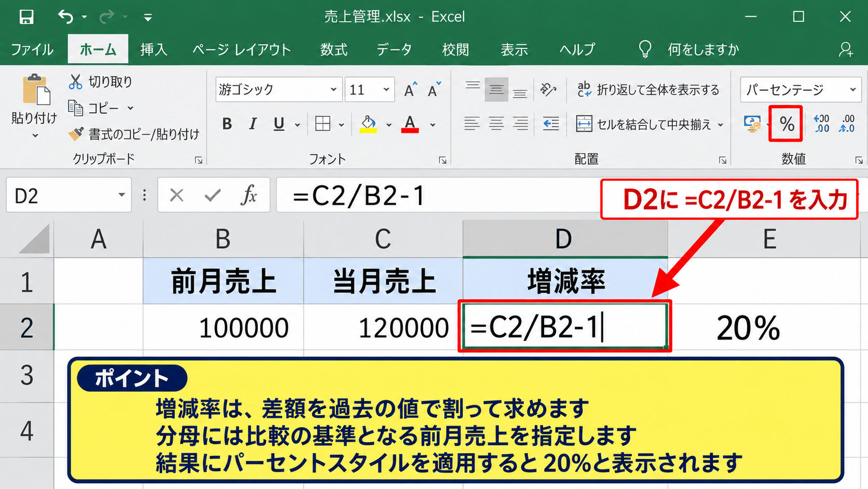Click the コピー copy icon
Screen dimensions: 868x489
pyautogui.click(x=76, y=108)
